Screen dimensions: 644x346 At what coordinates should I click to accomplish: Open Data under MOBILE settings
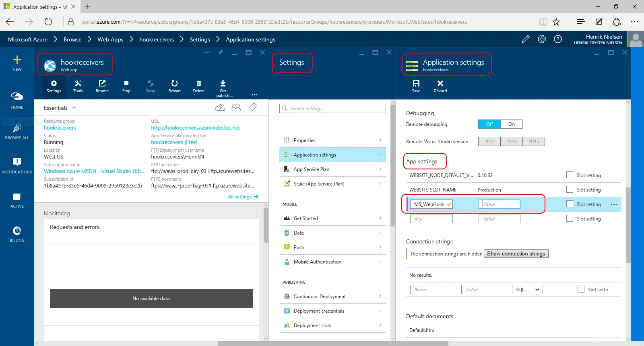[x=332, y=233]
